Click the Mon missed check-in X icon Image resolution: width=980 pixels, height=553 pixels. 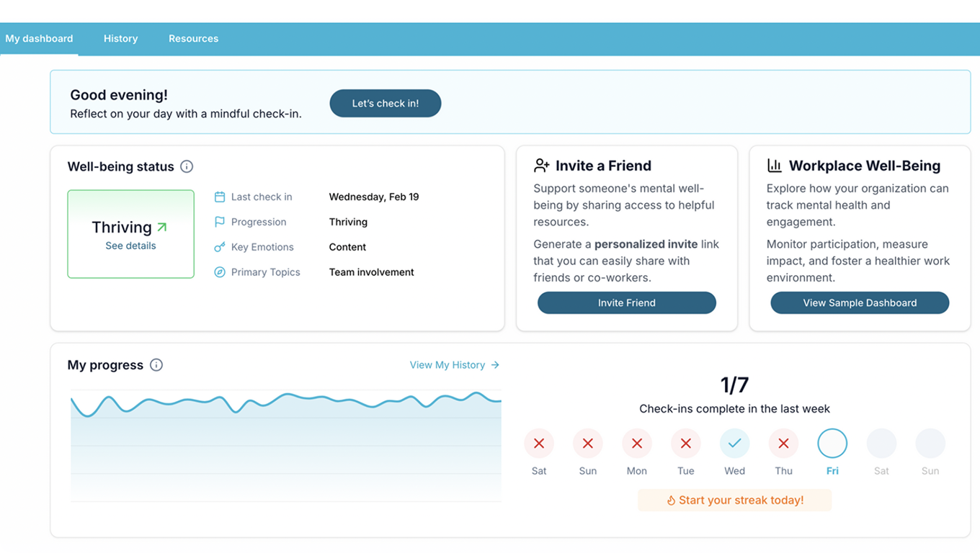tap(637, 444)
